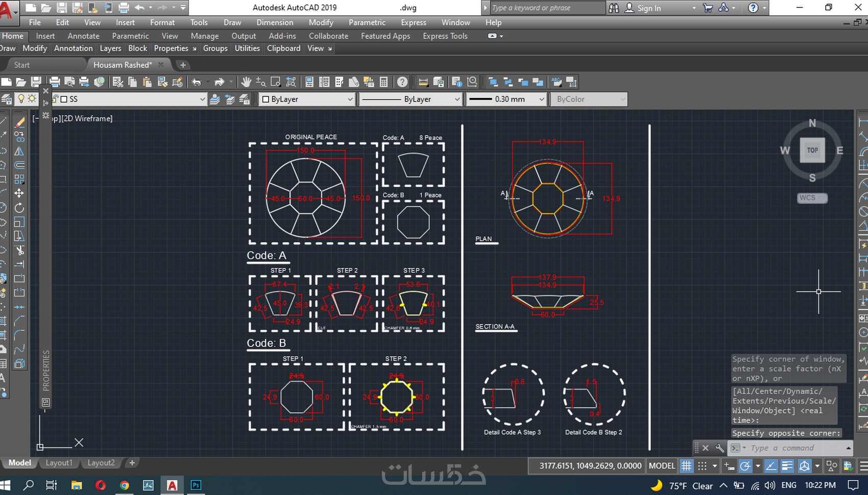Toggle layer on/off lightbulb icon
This screenshot has height=495, width=868.
[x=21, y=98]
